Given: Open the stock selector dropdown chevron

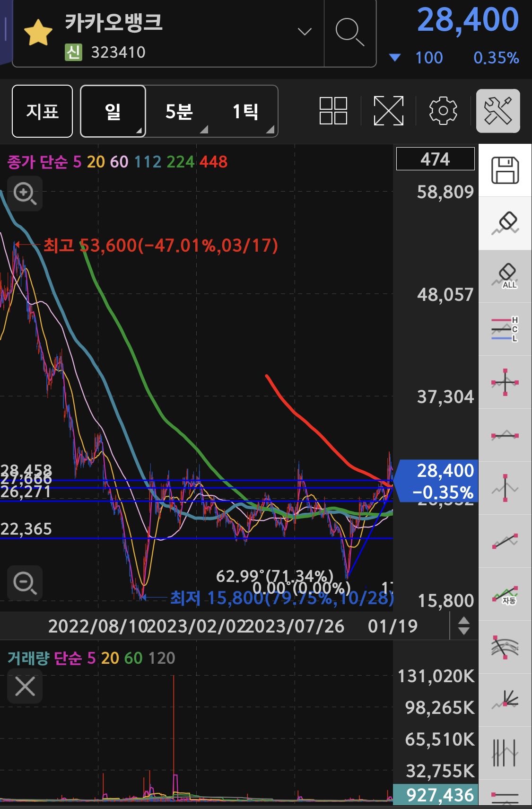Looking at the screenshot, I should click(305, 32).
